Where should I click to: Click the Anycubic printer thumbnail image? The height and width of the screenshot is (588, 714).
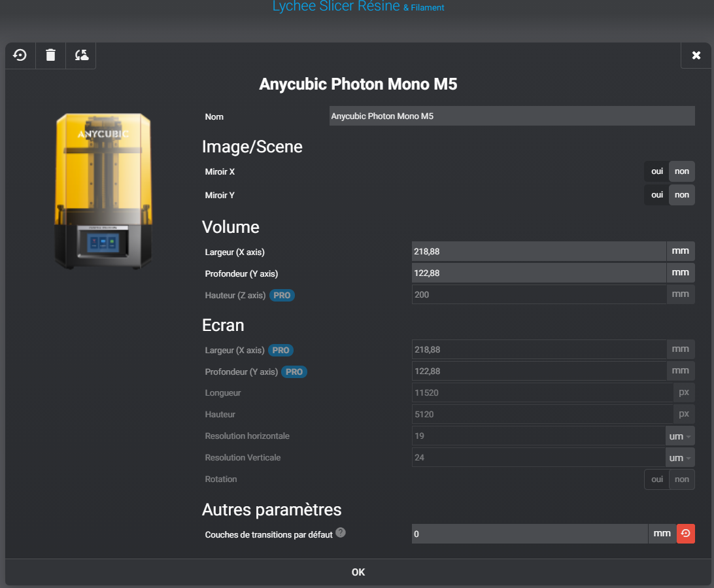103,191
